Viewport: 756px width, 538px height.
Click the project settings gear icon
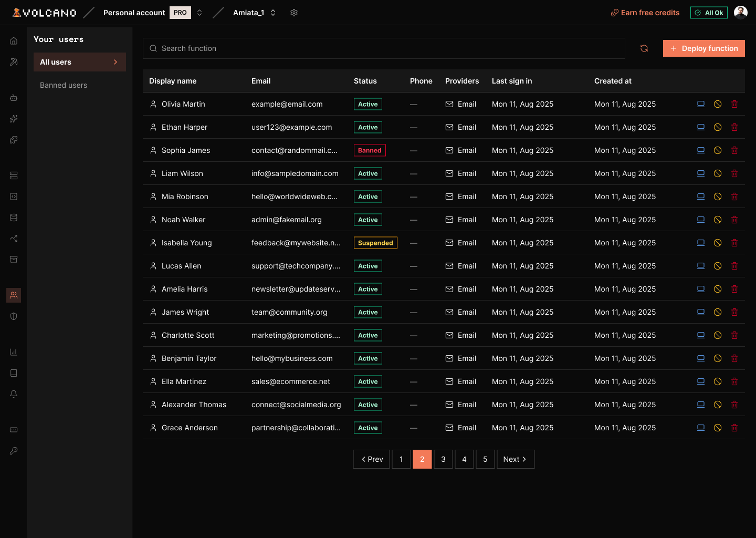(294, 13)
